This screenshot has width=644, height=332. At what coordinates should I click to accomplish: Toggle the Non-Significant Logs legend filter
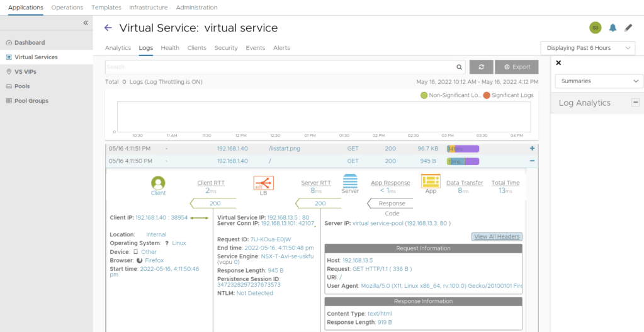click(450, 95)
